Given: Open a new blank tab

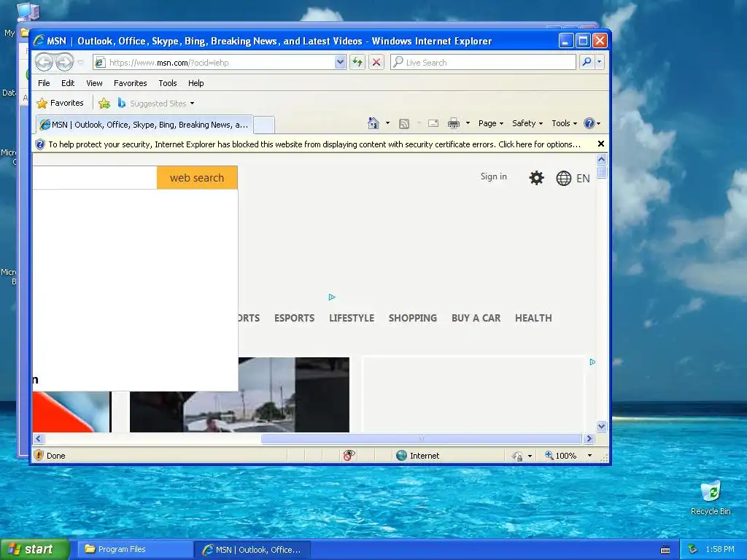Looking at the screenshot, I should (x=263, y=125).
